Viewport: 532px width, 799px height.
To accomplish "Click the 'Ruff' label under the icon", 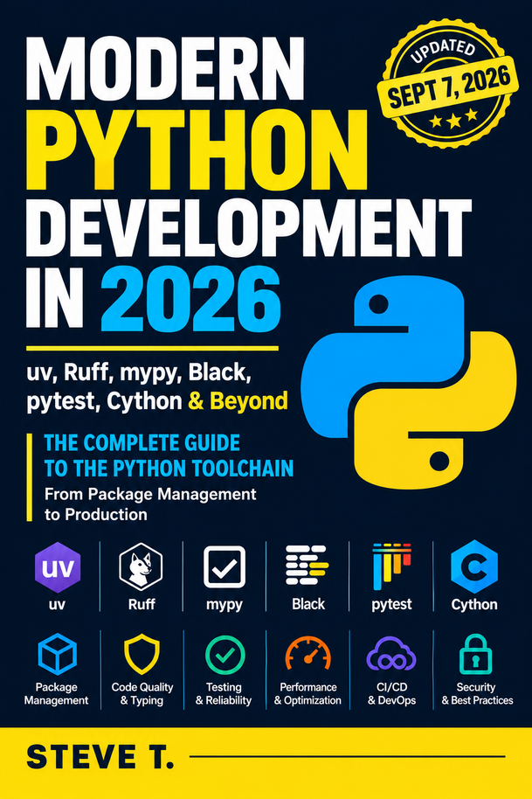I will [142, 604].
